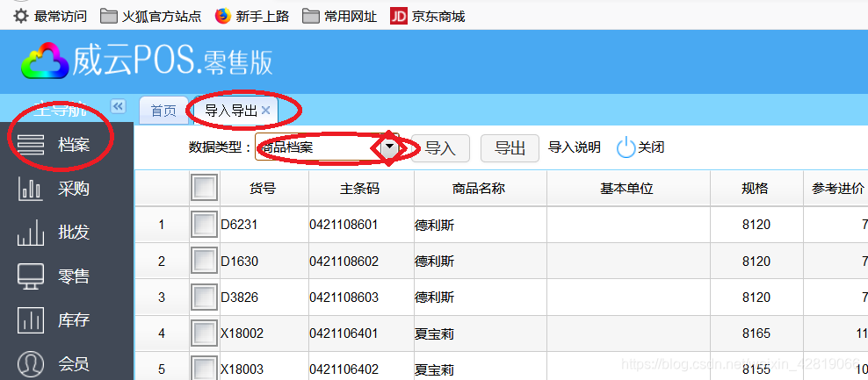Click the 规格 column header
Screen dimensions: 868x380
(756, 189)
